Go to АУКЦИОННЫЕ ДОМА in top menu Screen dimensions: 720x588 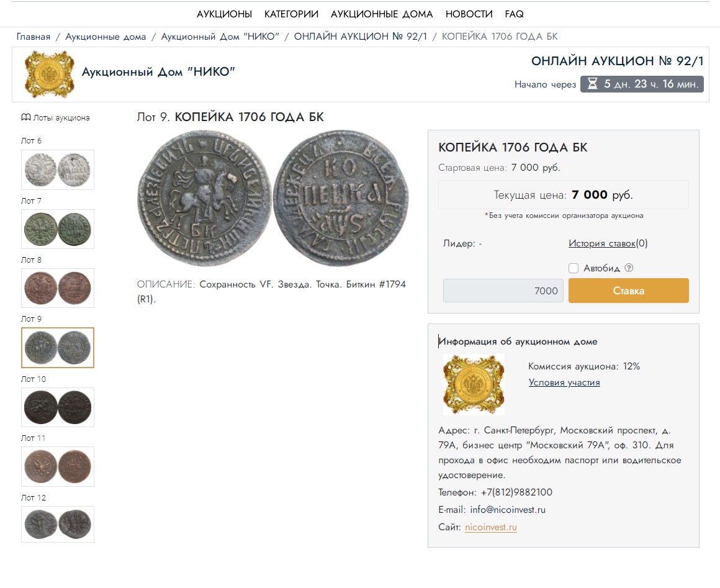click(382, 14)
